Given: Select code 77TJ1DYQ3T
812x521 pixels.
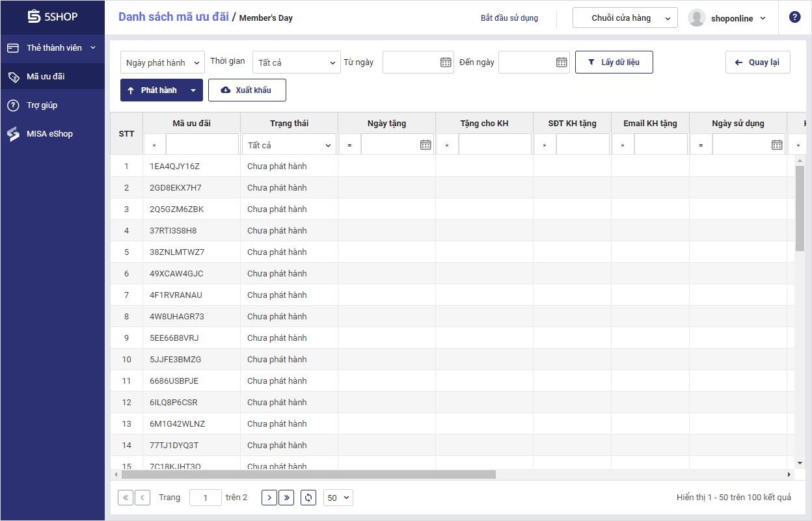Looking at the screenshot, I should pyautogui.click(x=174, y=446).
